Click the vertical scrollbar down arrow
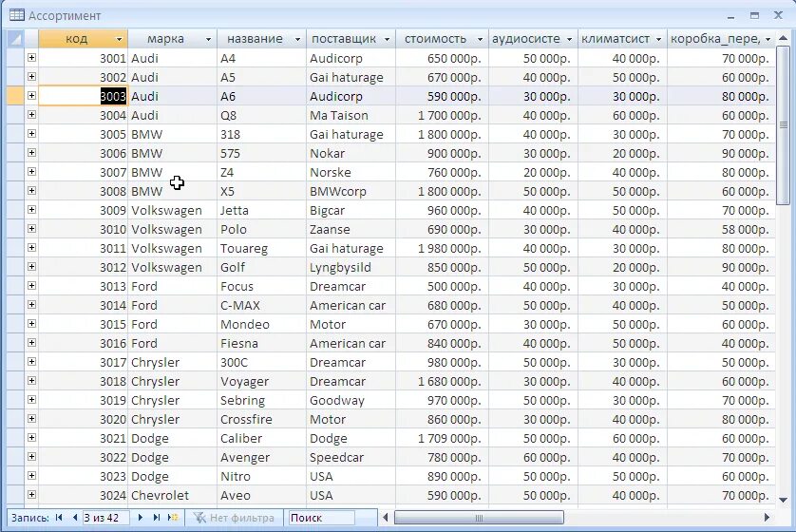 [783, 500]
